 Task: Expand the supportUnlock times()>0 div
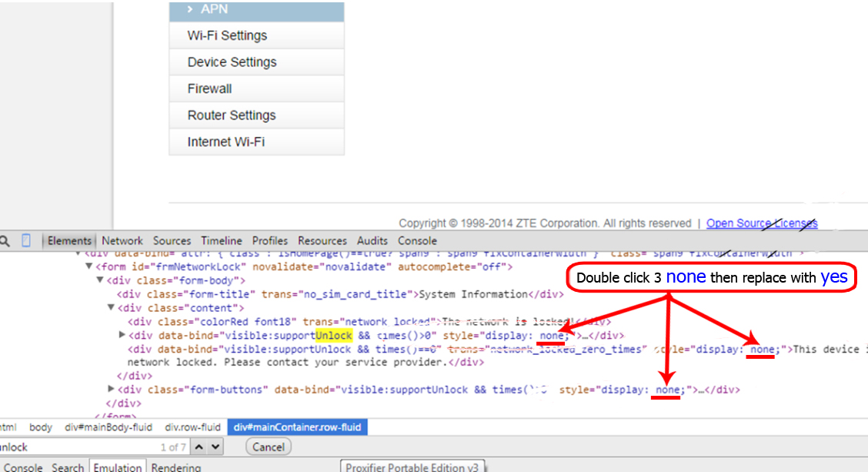coord(122,335)
